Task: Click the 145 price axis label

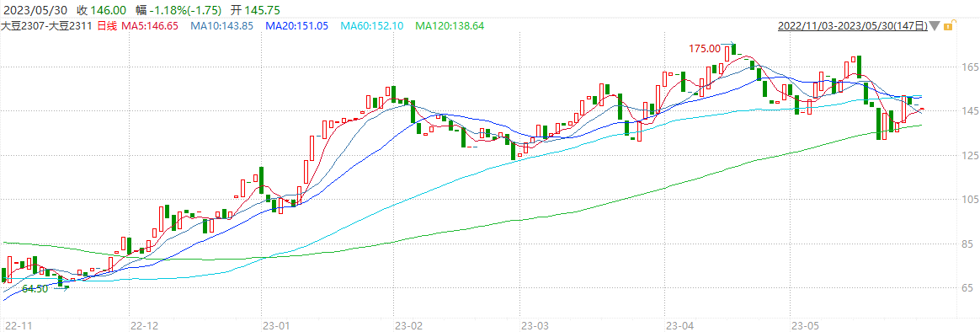Action: pos(971,110)
